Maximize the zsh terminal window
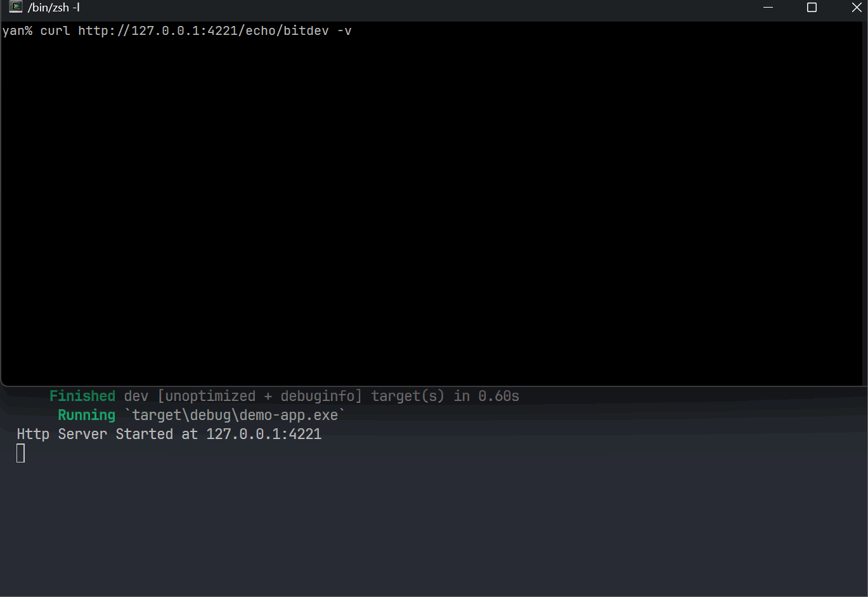 812,8
